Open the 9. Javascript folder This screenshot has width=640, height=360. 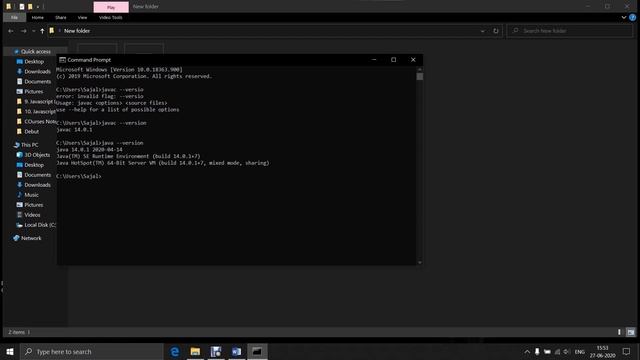point(36,102)
